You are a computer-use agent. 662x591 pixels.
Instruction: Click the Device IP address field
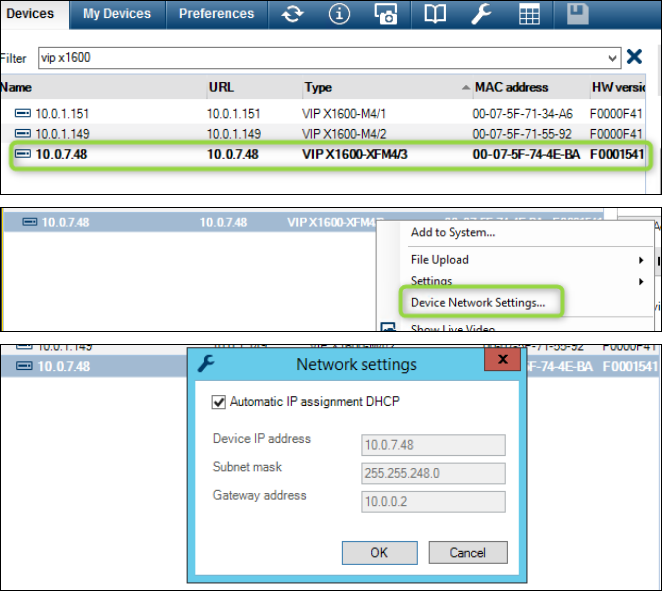coord(433,445)
